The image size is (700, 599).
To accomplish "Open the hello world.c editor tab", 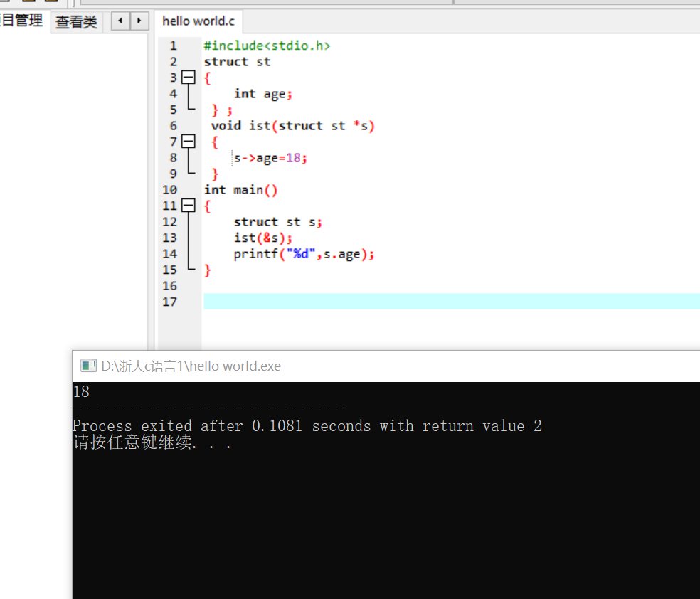I will pos(198,21).
